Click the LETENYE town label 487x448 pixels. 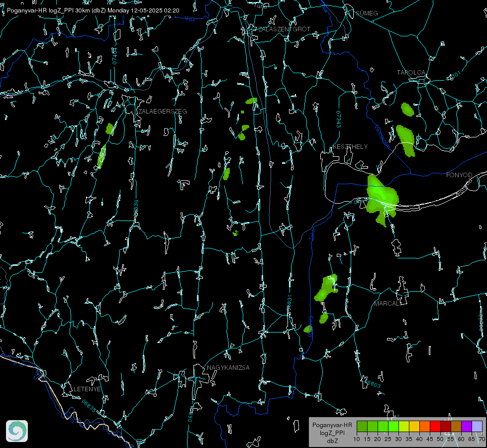coord(87,389)
